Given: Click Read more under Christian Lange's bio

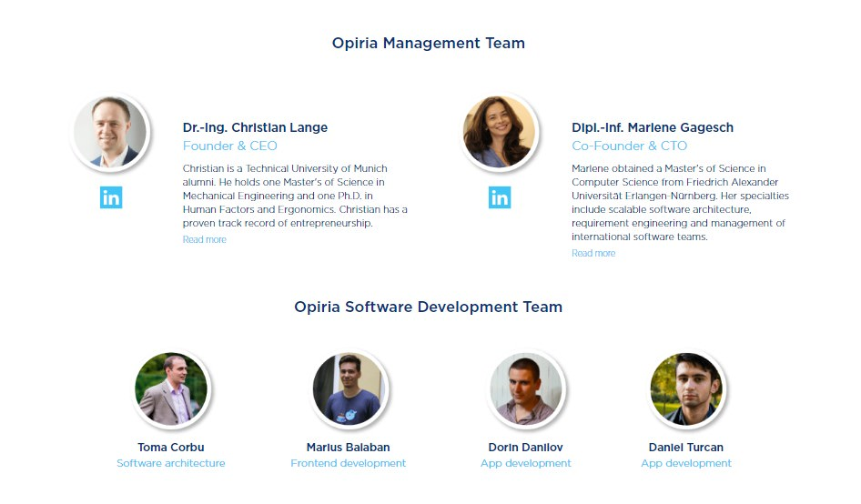Looking at the screenshot, I should point(204,239).
